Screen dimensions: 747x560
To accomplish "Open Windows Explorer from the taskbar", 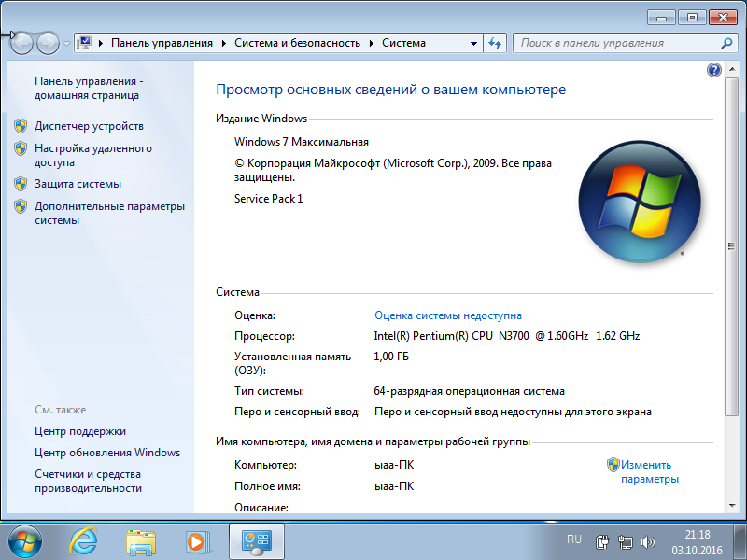I will (141, 542).
